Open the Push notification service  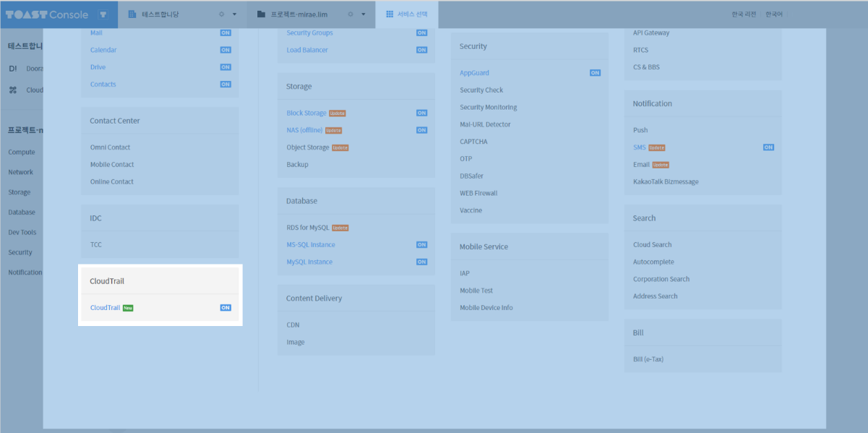click(x=640, y=130)
